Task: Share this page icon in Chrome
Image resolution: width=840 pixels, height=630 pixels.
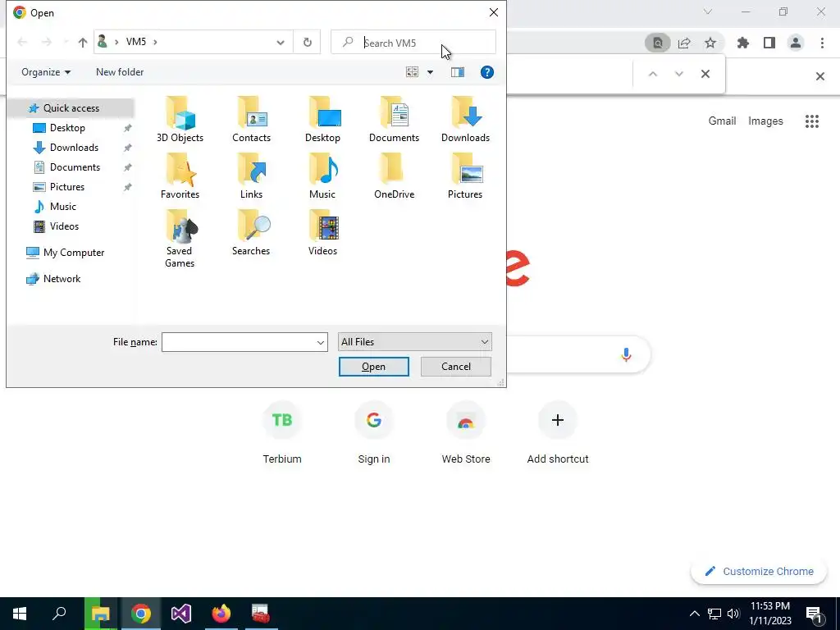Action: tap(684, 43)
